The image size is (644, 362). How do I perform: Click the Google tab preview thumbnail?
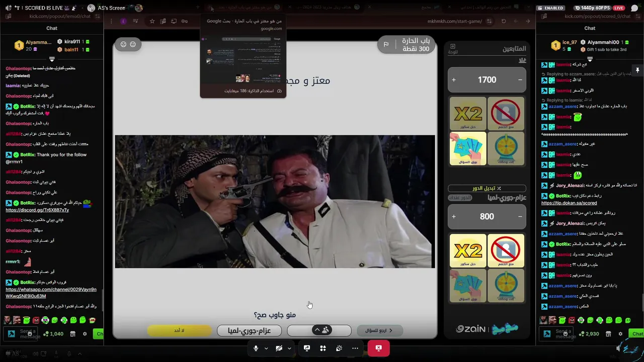point(243,60)
